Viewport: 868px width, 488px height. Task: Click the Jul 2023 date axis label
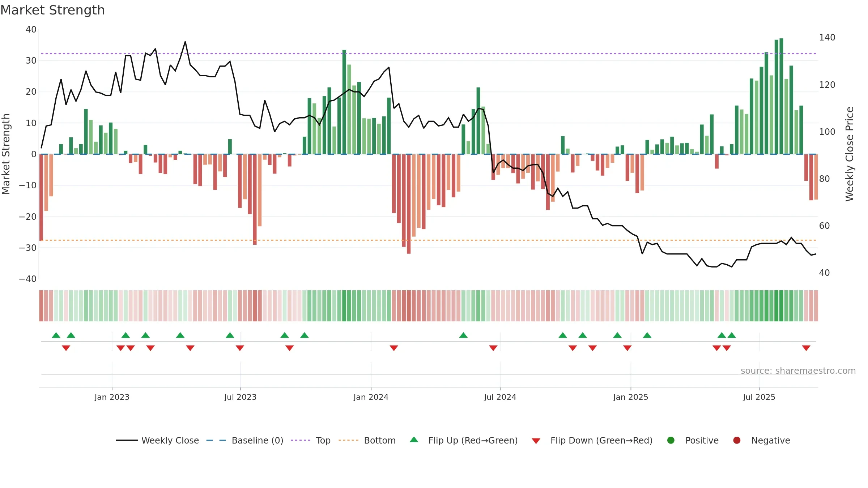point(241,397)
